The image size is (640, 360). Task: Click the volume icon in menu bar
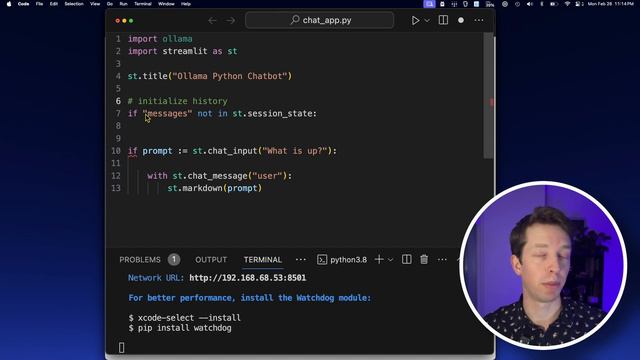point(529,4)
